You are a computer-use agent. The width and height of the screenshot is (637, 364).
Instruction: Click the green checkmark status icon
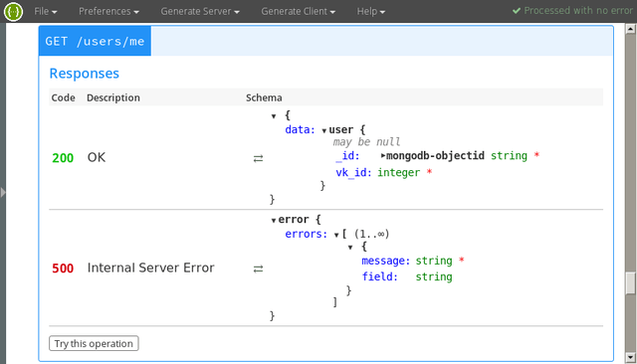tap(517, 11)
